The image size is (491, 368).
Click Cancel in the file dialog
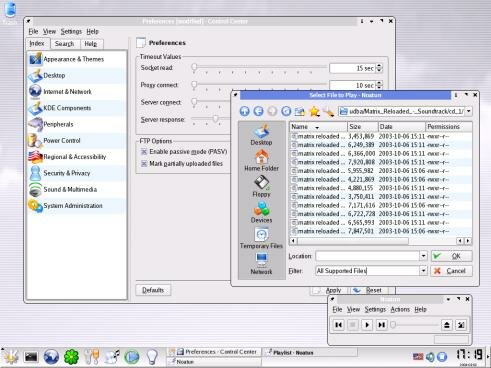tap(451, 271)
